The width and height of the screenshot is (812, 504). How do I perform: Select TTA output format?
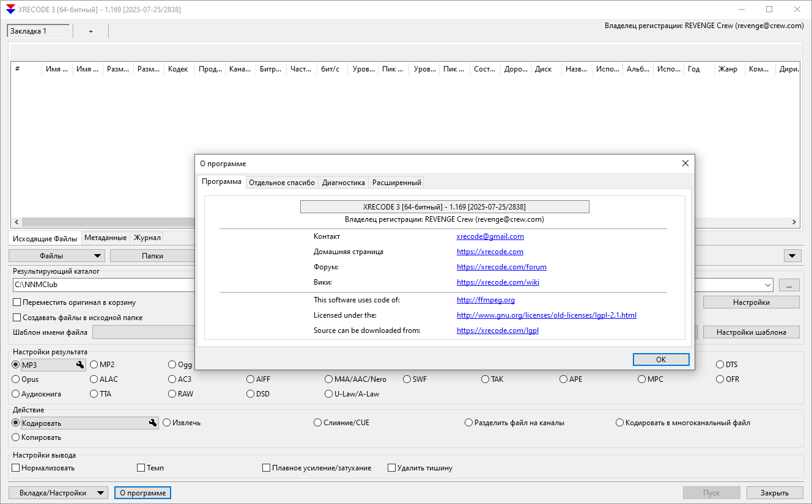[94, 394]
